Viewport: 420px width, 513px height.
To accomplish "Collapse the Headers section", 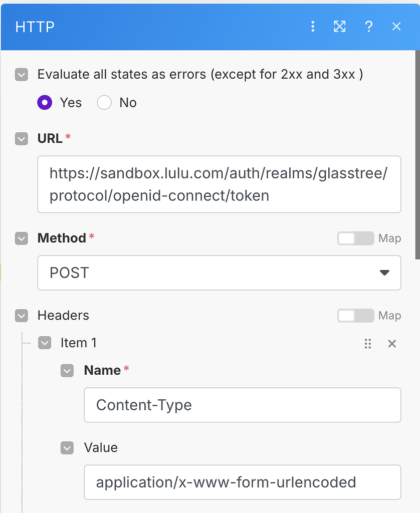I will pos(21,316).
